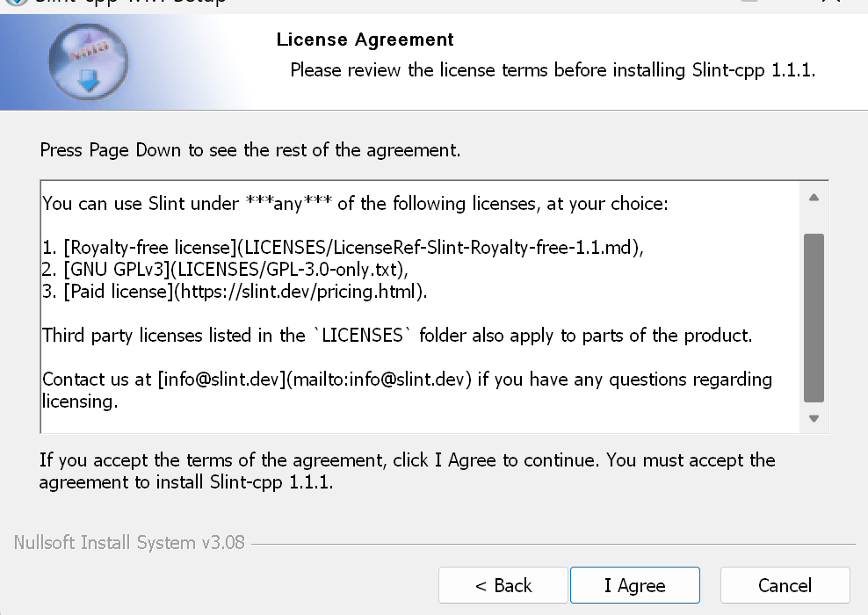Click the scrollbar up arrow on license text
This screenshot has width=868, height=615.
pyautogui.click(x=814, y=197)
